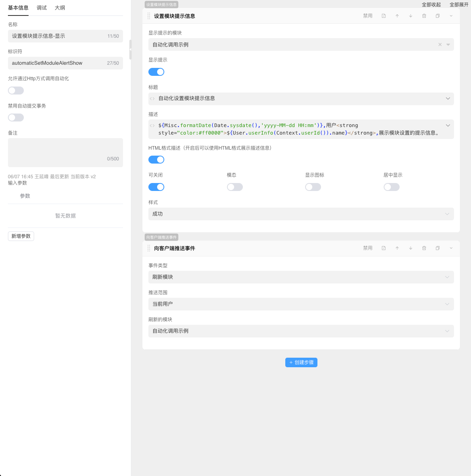Click the 创建步骤 button

301,362
